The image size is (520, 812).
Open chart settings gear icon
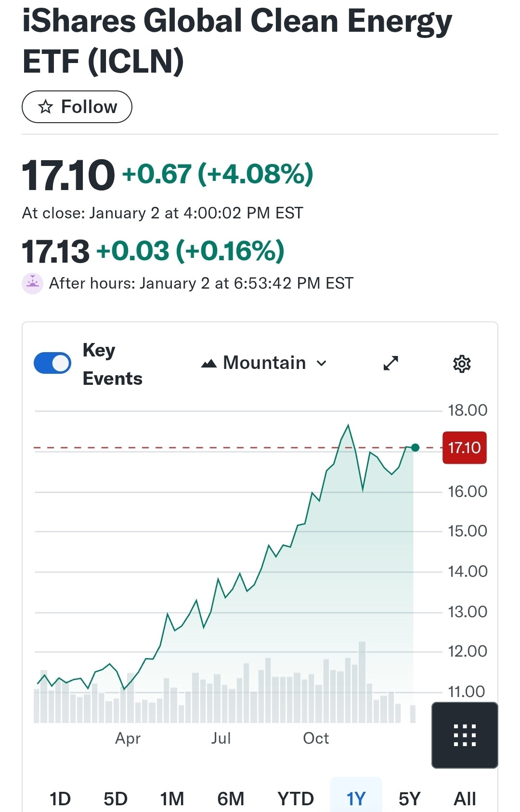click(462, 364)
